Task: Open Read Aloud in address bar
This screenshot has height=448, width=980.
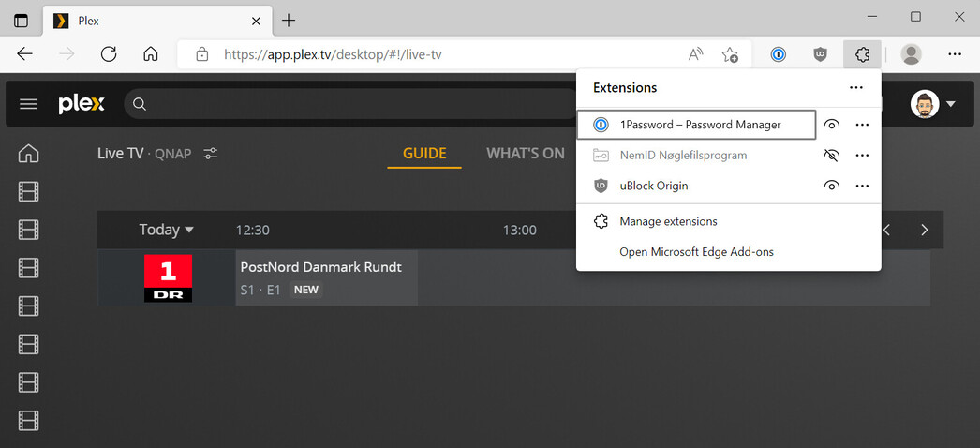Action: pos(695,54)
